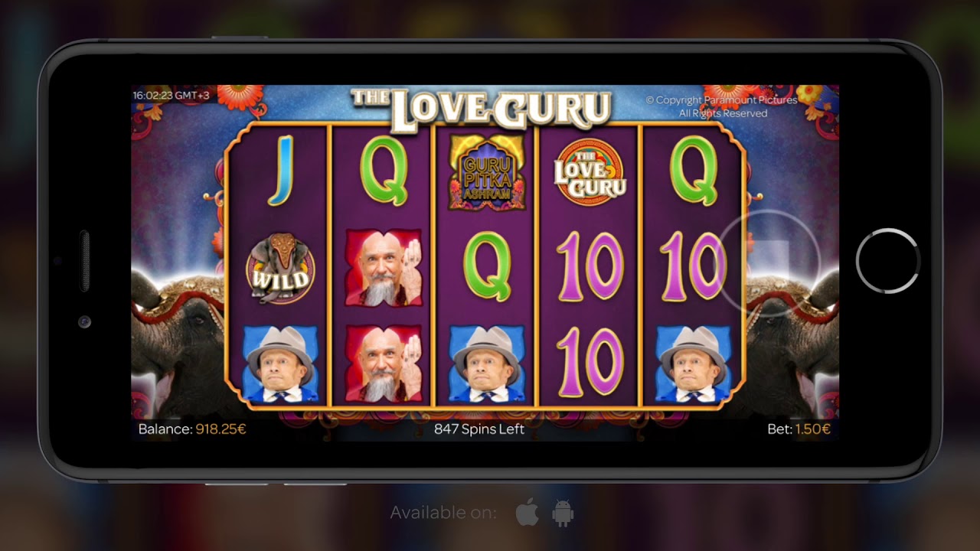The height and width of the screenshot is (551, 980).
Task: Select The Love Guru logo reel symbol
Action: click(590, 172)
